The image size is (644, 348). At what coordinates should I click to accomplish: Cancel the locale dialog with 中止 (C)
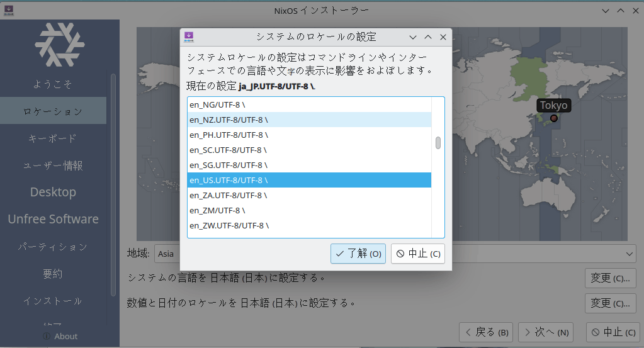(418, 254)
